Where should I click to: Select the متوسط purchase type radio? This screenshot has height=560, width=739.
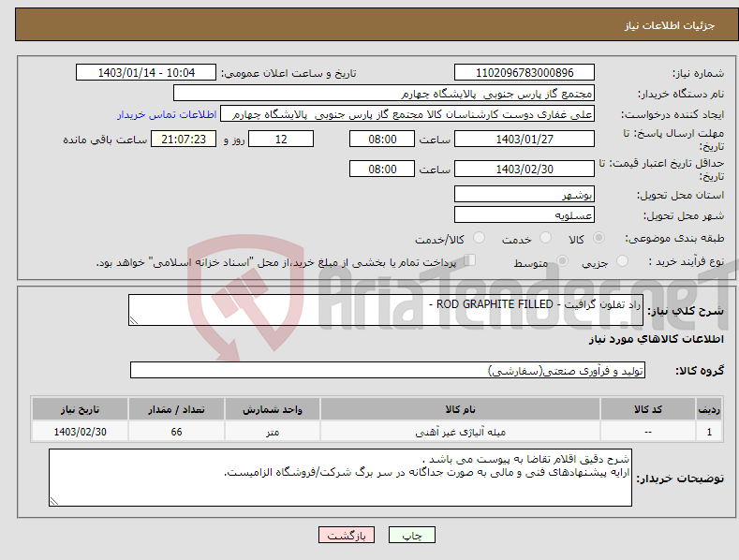(562, 261)
